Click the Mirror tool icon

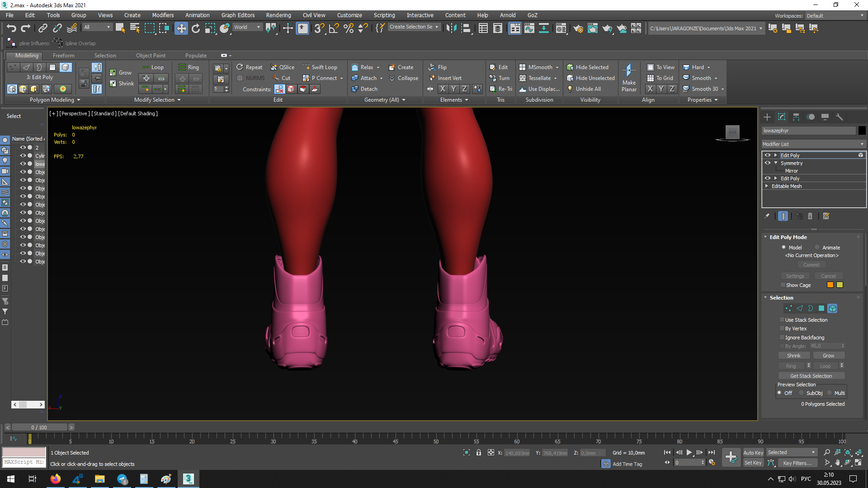coord(451,28)
